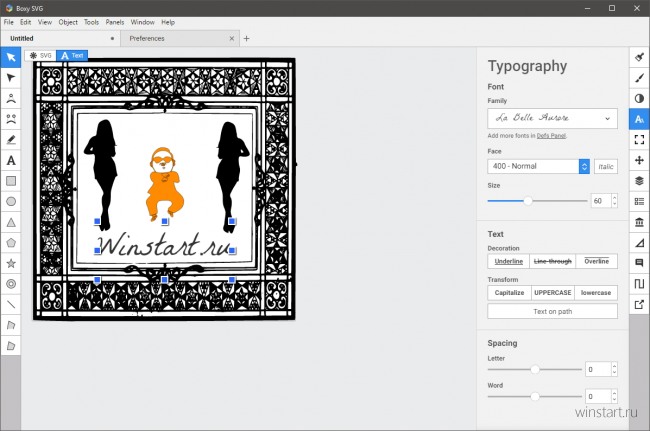Select the Edit nodes arrow tool
The height and width of the screenshot is (431, 650).
(11, 78)
